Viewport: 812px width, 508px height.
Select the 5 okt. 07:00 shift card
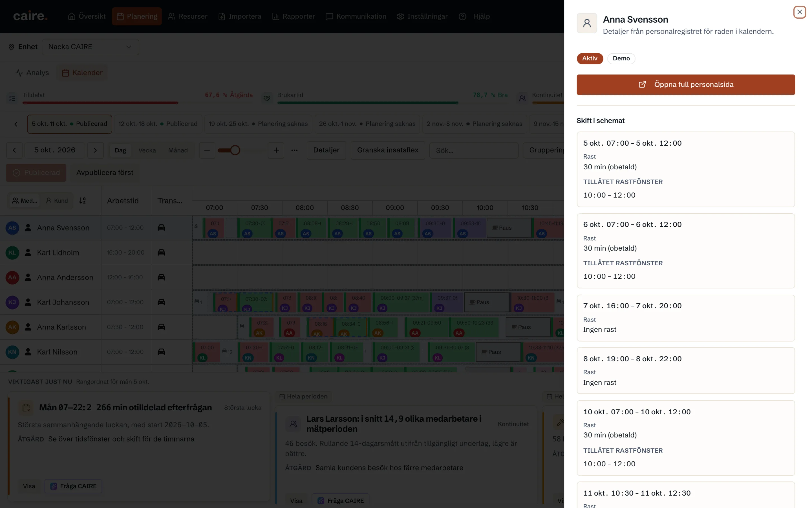685,169
